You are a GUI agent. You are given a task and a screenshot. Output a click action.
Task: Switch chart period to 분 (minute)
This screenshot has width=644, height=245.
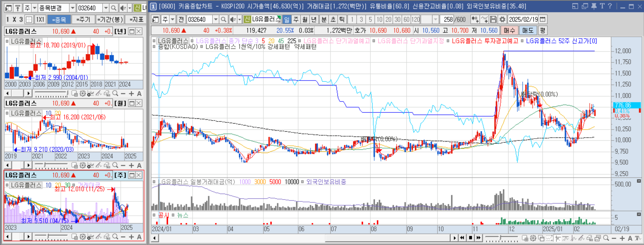324,19
